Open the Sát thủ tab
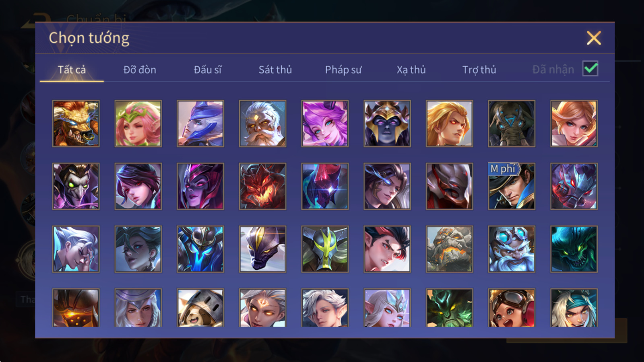 click(x=275, y=70)
